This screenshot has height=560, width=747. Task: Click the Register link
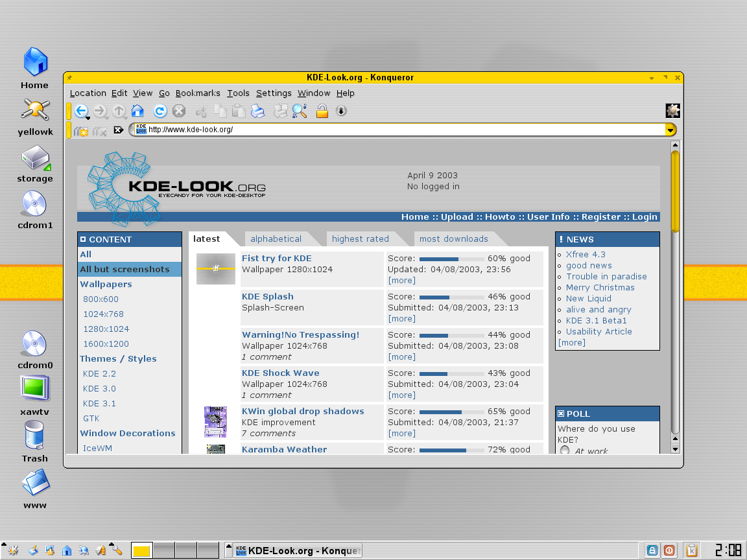click(x=600, y=216)
